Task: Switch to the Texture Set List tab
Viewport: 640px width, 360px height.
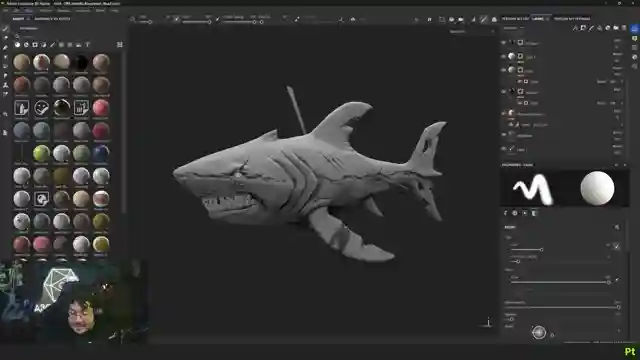Action: click(x=515, y=18)
